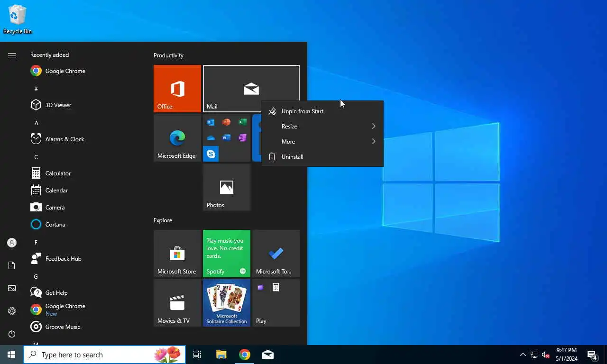Viewport: 607px width, 364px height.
Task: Open the Start menu hamburger expand button
Action: tap(12, 55)
